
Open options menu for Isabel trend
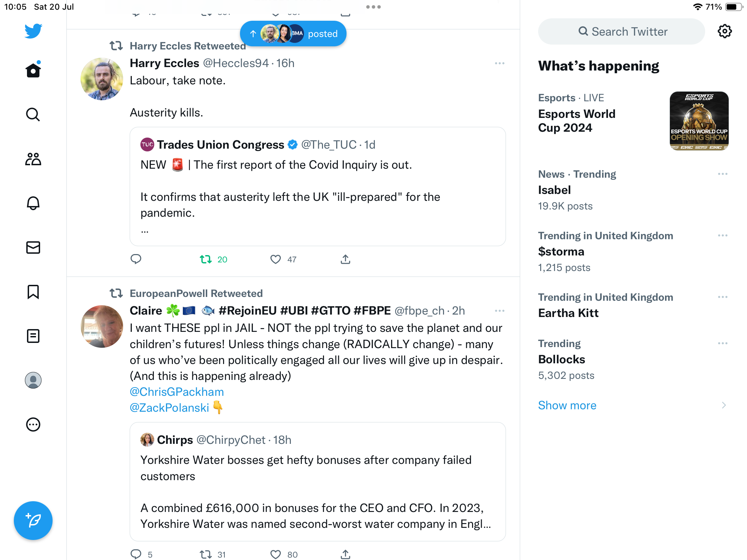pos(722,174)
